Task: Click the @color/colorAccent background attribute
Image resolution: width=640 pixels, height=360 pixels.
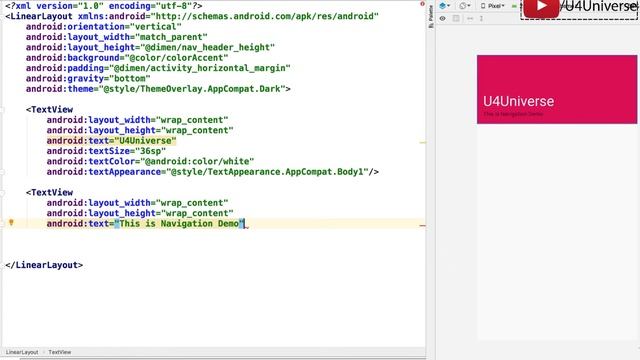Action: [x=127, y=58]
